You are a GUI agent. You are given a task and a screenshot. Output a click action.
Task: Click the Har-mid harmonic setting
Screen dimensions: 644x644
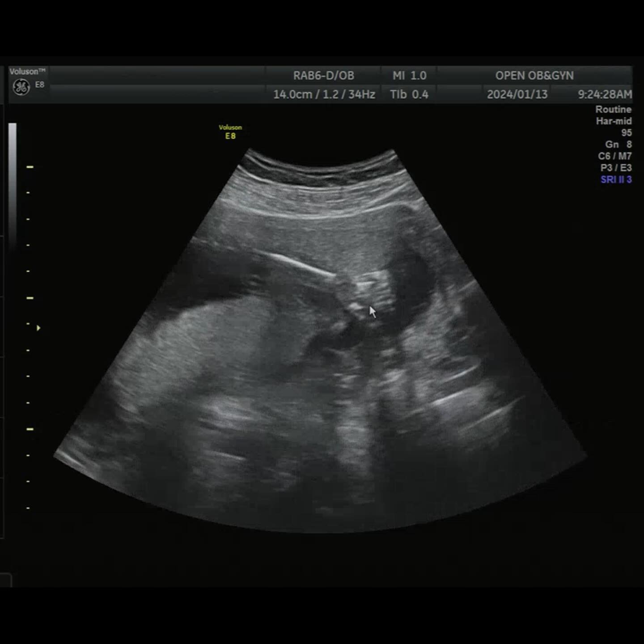pyautogui.click(x=614, y=121)
